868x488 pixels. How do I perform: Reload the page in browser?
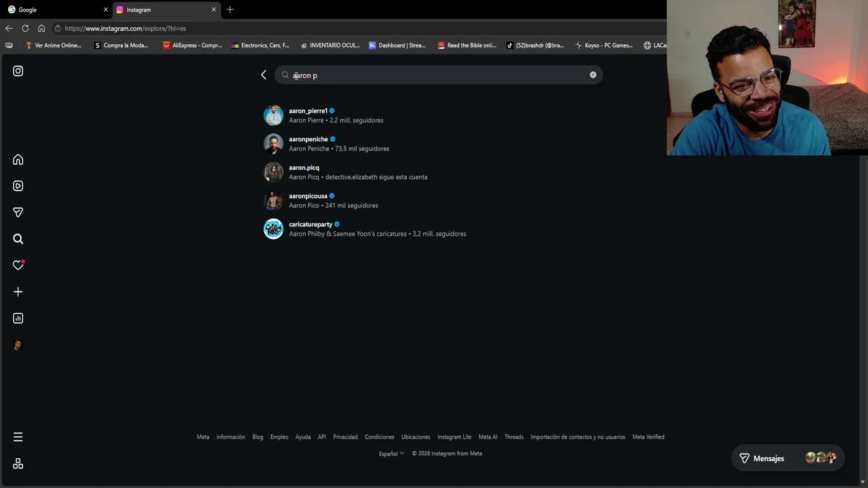coord(25,28)
